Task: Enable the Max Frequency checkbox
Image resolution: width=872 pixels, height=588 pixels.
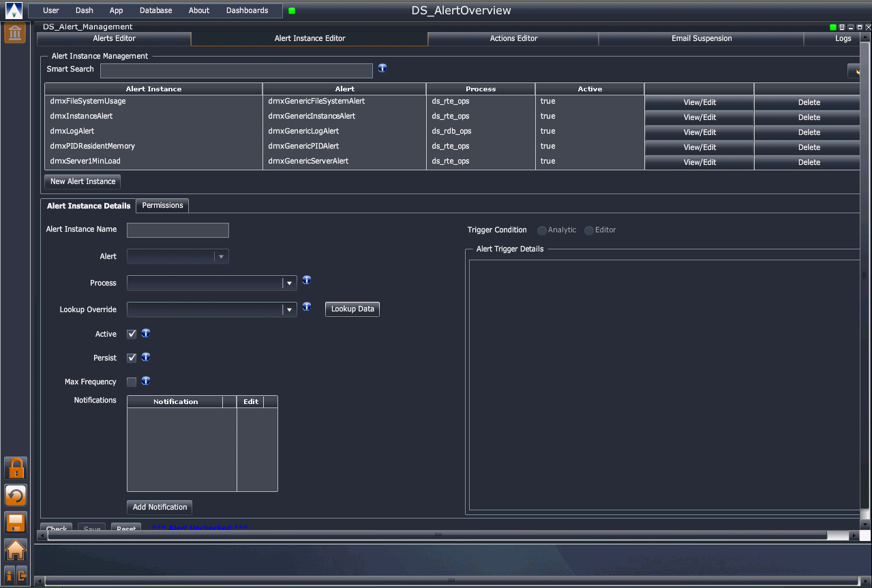Action: coord(132,382)
